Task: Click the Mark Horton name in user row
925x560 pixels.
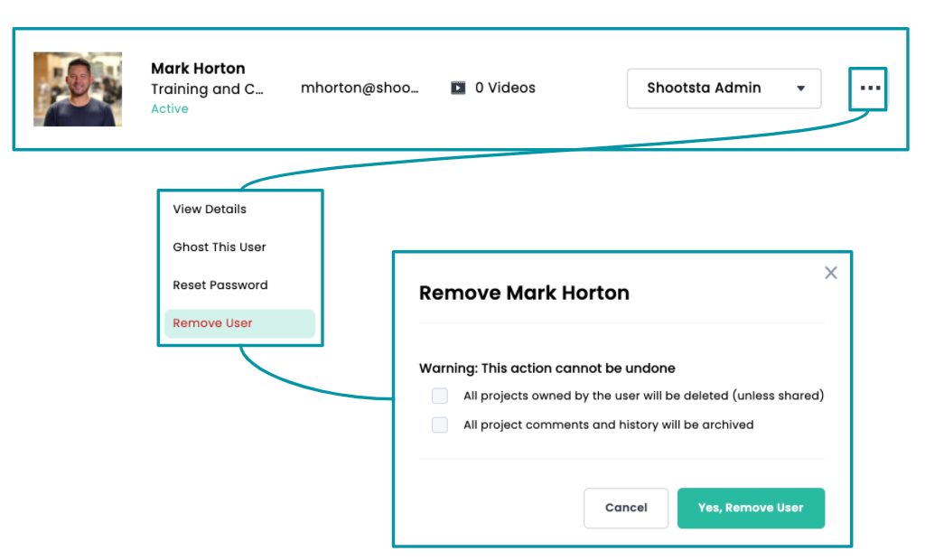Action: (x=198, y=69)
